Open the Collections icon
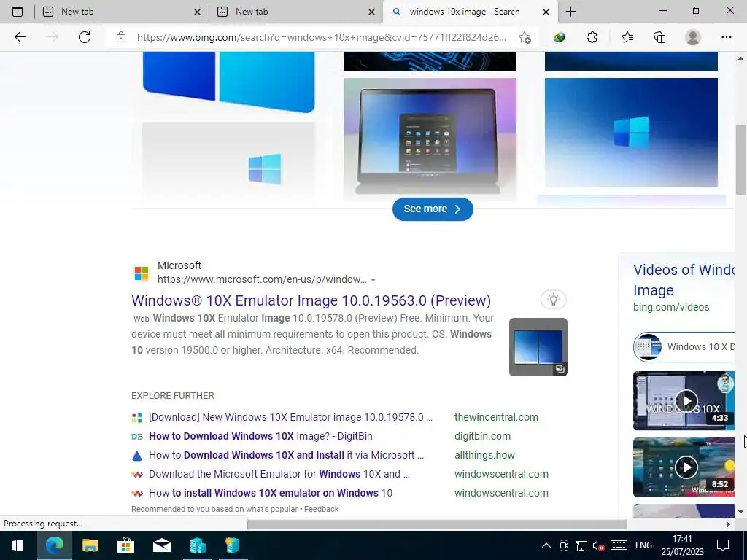 pyautogui.click(x=659, y=37)
